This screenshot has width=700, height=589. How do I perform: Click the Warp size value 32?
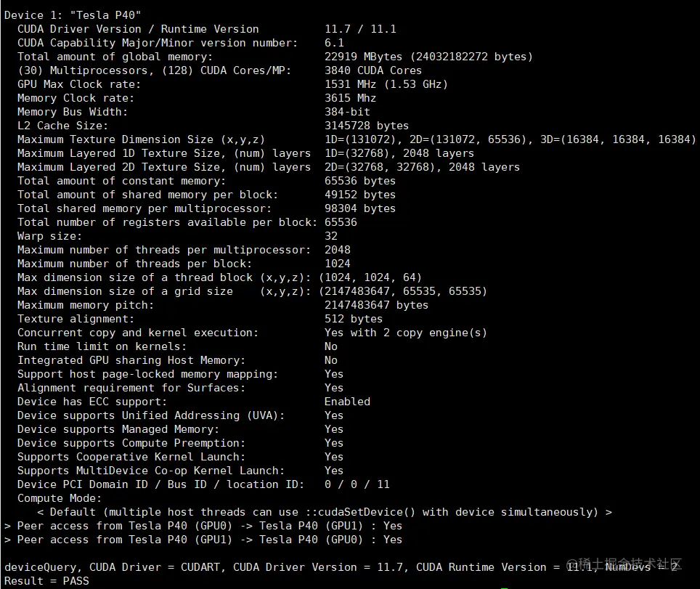331,236
